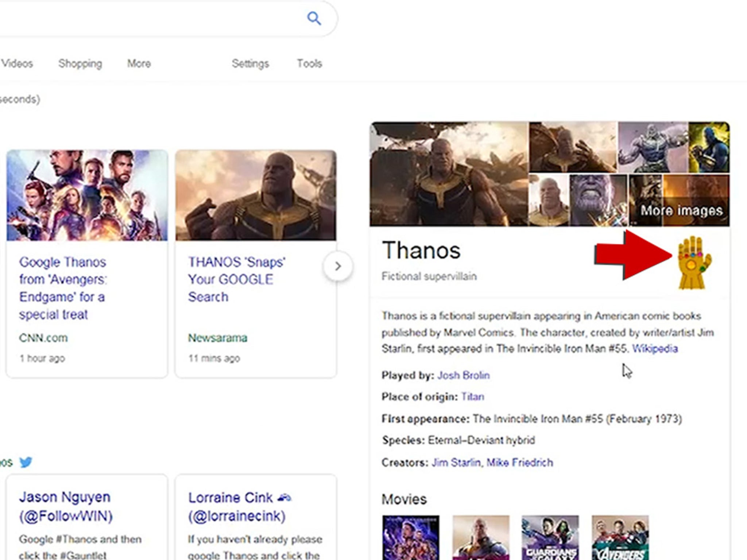
Task: Open the Settings menu
Action: (250, 64)
